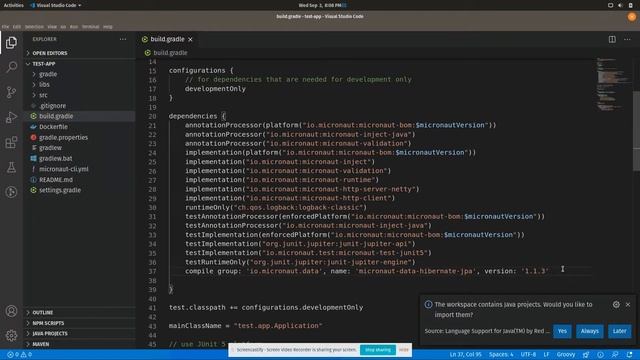
Task: Open Source Control view
Action: click(11, 92)
